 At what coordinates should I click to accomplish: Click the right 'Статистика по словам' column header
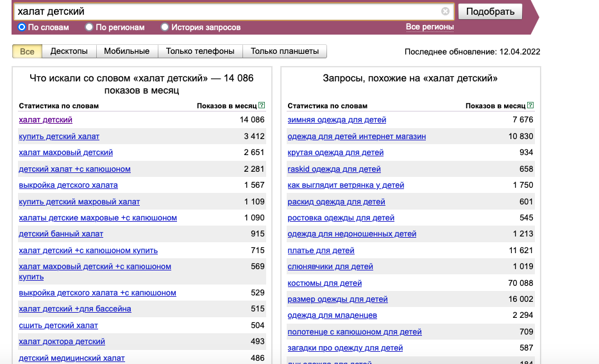pyautogui.click(x=327, y=106)
